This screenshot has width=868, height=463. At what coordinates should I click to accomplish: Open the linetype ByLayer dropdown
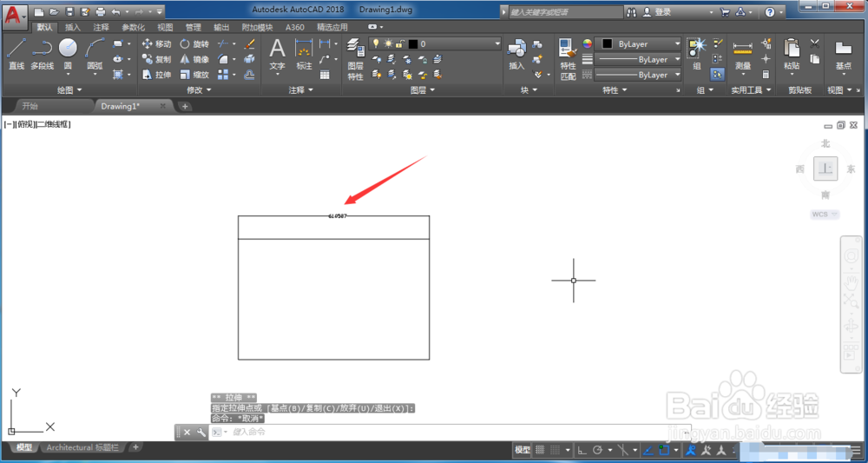click(638, 75)
